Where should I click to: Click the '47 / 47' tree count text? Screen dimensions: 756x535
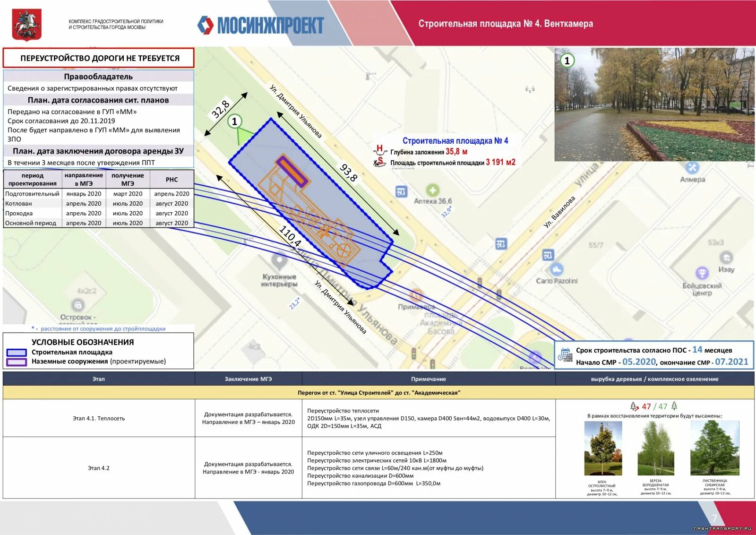pos(654,406)
